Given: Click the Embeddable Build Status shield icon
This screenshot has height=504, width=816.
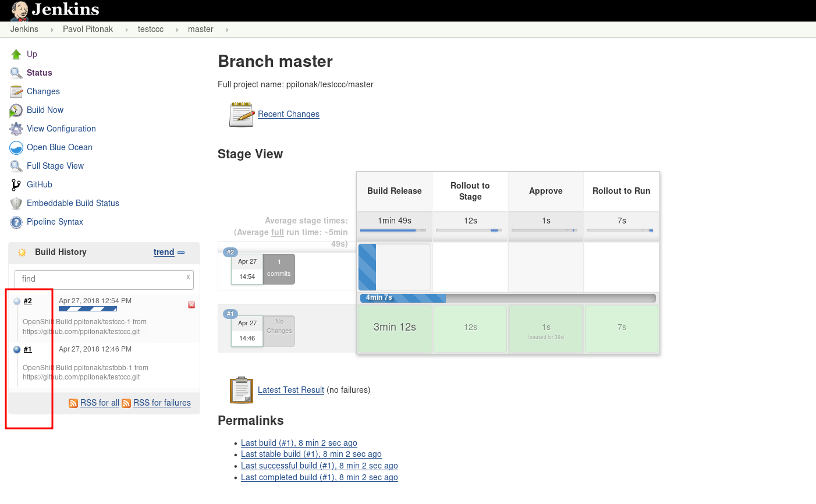Looking at the screenshot, I should (16, 203).
